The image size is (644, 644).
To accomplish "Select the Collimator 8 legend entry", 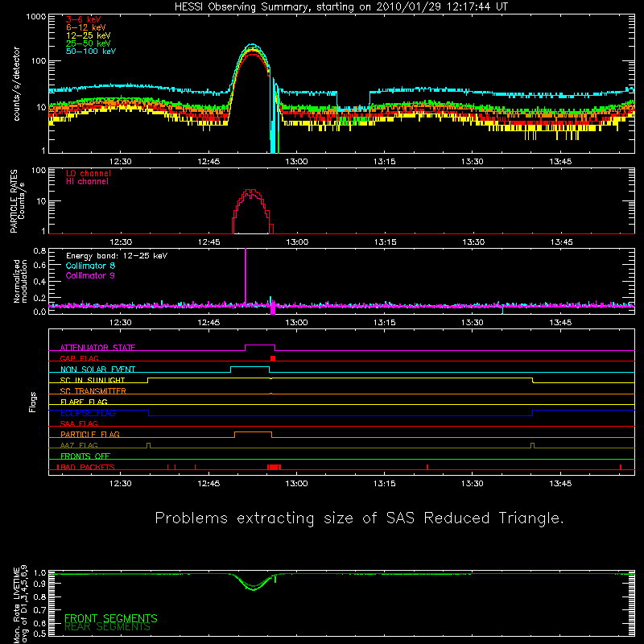I will click(90, 266).
